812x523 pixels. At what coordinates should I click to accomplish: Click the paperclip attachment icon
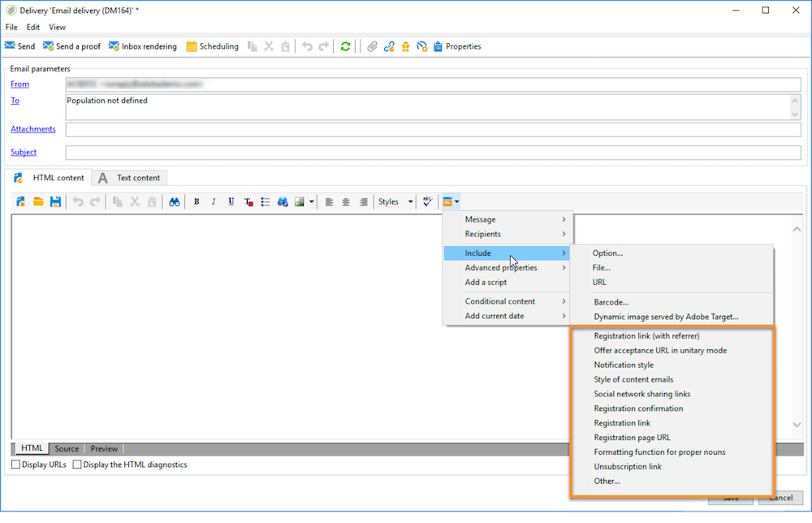(x=372, y=46)
